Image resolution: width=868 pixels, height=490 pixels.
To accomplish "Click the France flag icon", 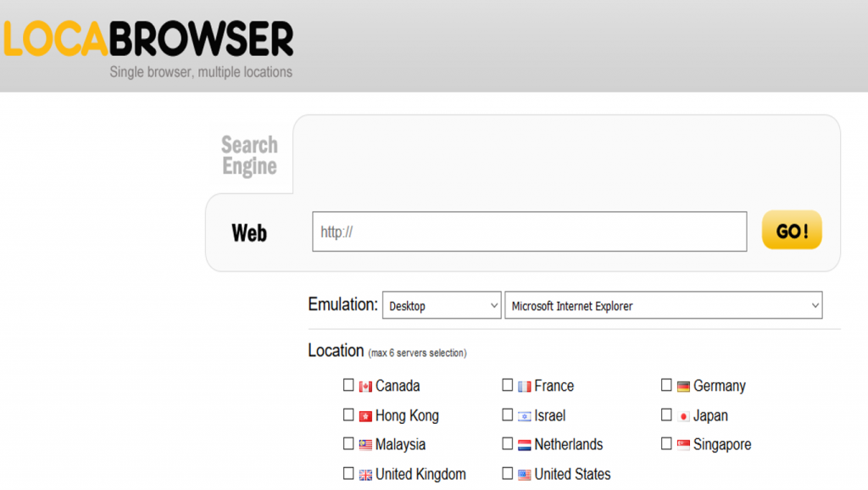I will [524, 385].
